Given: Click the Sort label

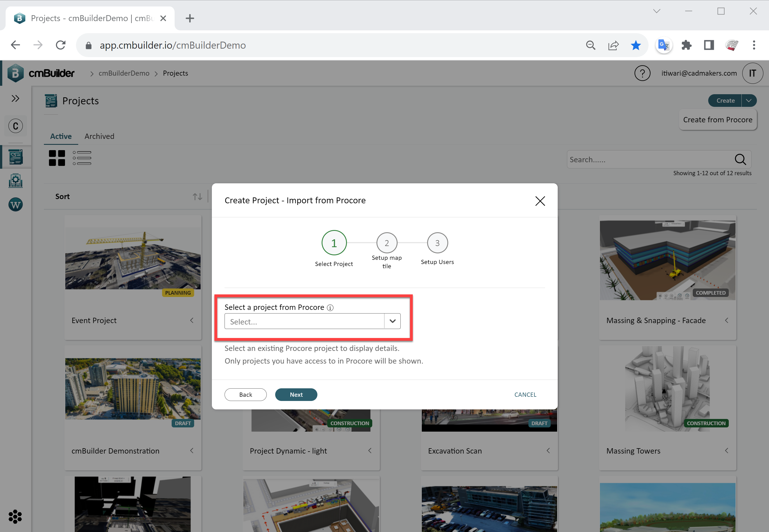Looking at the screenshot, I should (62, 197).
